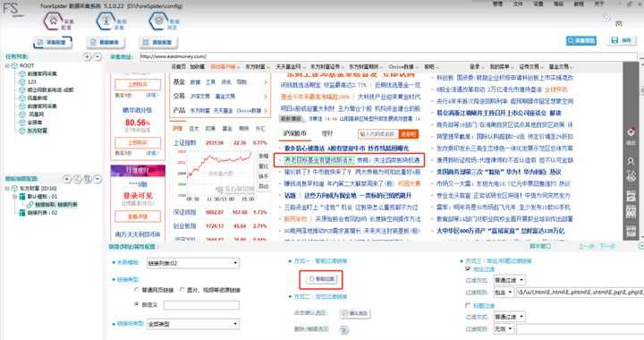Open the 设置 menu in title bar

pyautogui.click(x=538, y=4)
